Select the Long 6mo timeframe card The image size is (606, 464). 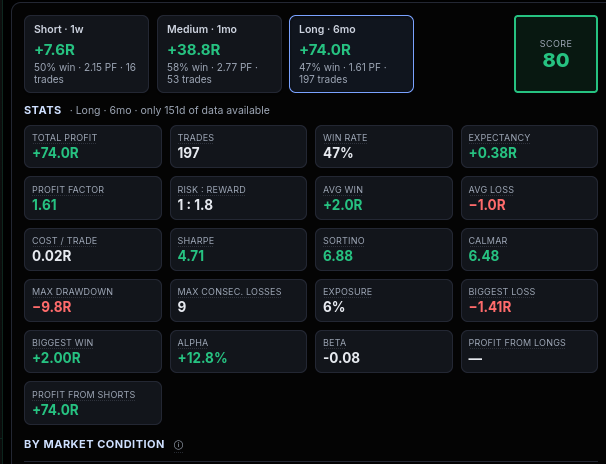(351, 54)
